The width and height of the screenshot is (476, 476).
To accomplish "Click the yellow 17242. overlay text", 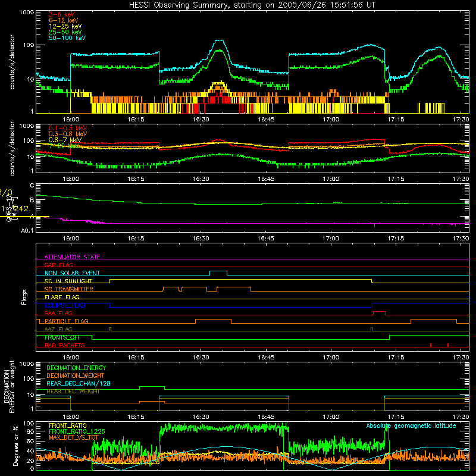I will tap(16, 209).
